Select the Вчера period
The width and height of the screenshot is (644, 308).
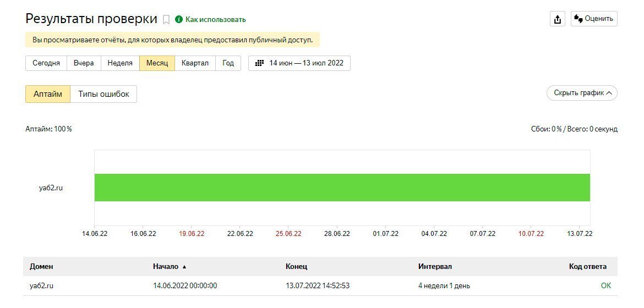[x=84, y=63]
